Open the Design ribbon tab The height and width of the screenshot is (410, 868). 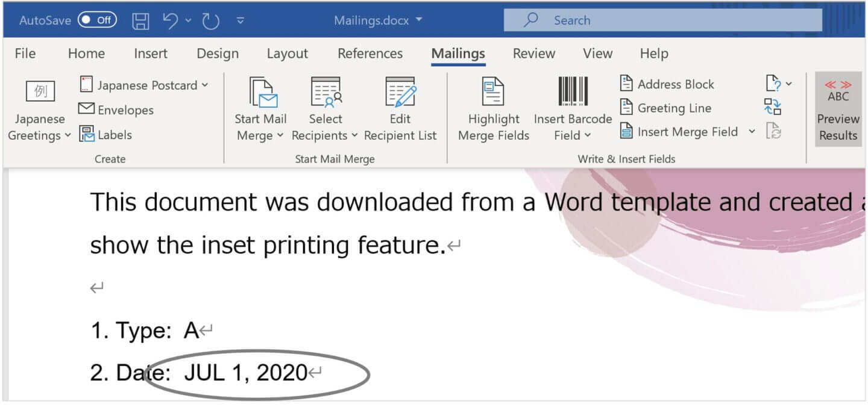[217, 54]
